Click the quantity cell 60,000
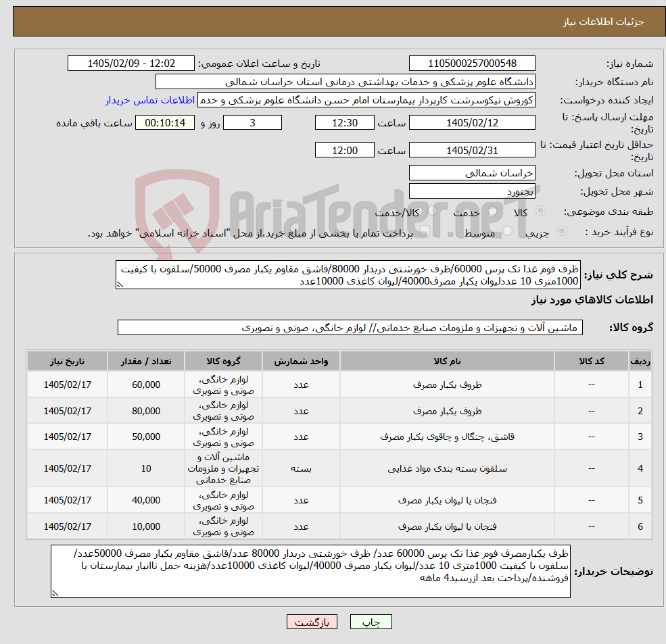The height and width of the screenshot is (644, 666). (146, 385)
